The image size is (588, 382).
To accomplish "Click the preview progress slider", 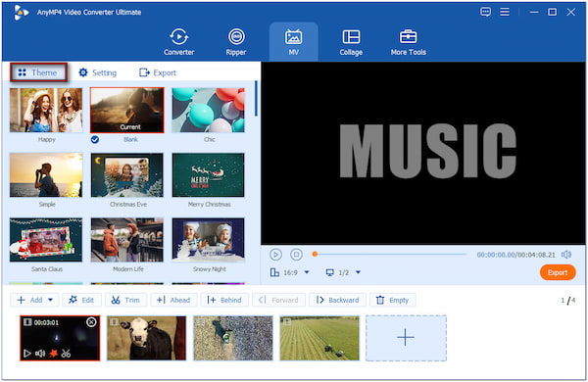I will coord(390,254).
